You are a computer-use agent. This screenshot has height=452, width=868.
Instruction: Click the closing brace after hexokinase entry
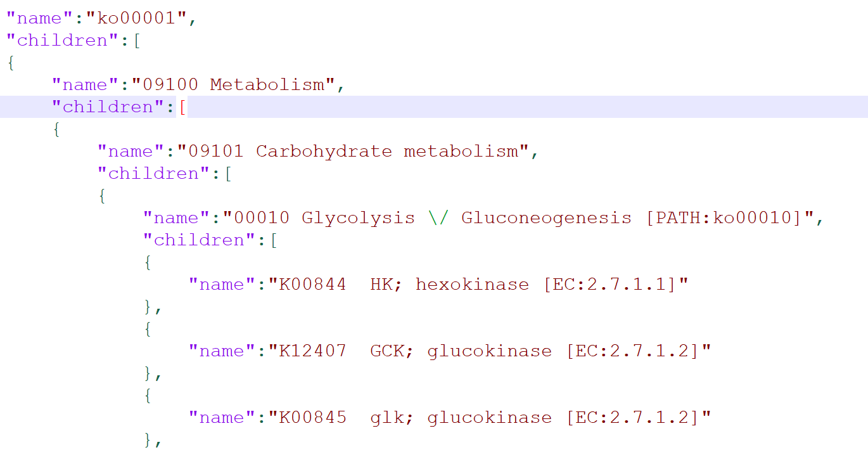147,307
